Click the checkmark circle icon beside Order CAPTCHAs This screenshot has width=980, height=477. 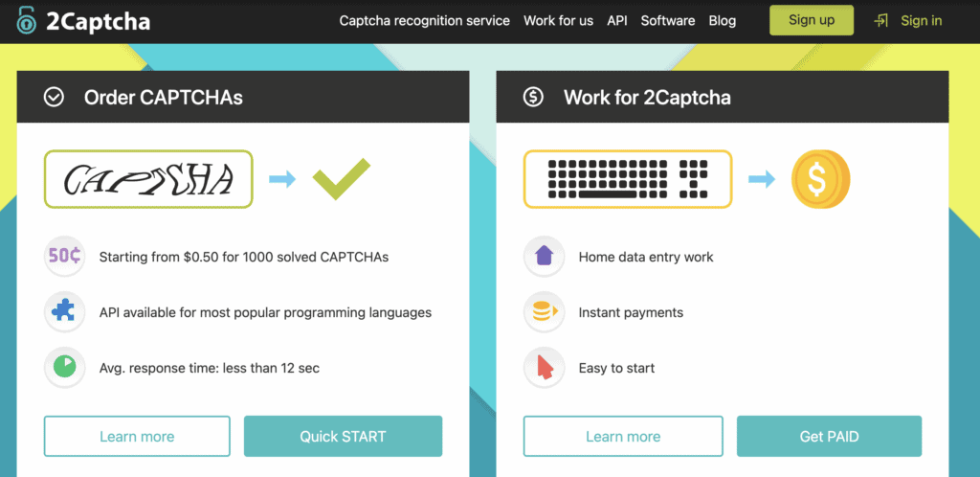[55, 98]
